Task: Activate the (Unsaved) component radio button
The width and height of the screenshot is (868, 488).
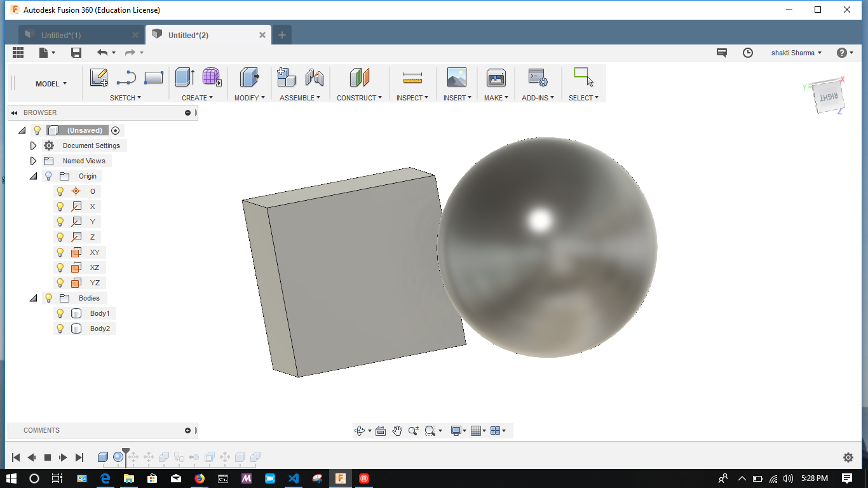Action: (x=115, y=130)
